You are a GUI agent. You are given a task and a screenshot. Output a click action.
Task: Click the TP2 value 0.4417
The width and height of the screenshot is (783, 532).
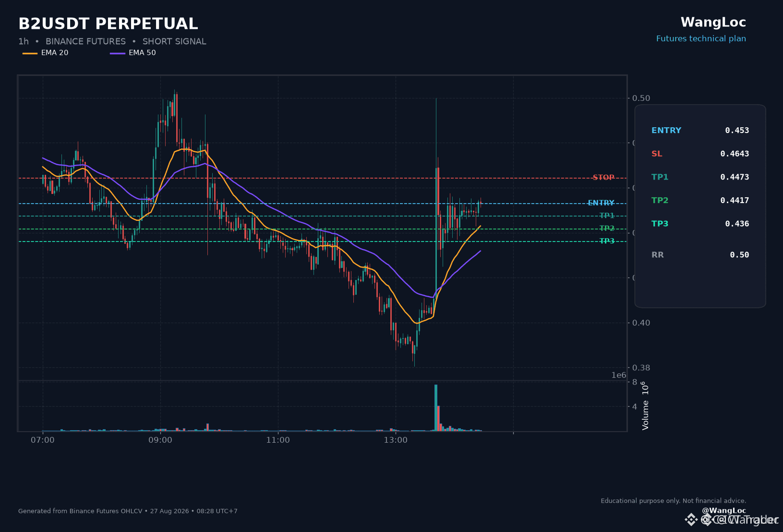pyautogui.click(x=735, y=200)
